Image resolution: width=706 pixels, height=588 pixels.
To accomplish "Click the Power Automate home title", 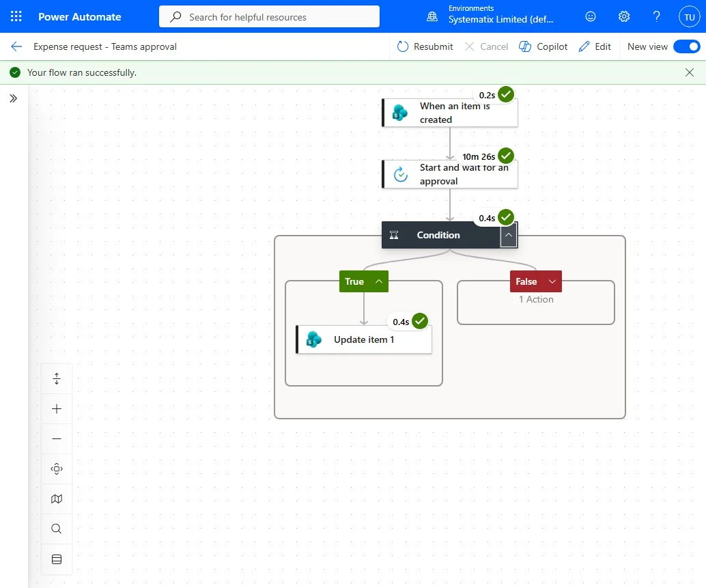I will tap(80, 16).
